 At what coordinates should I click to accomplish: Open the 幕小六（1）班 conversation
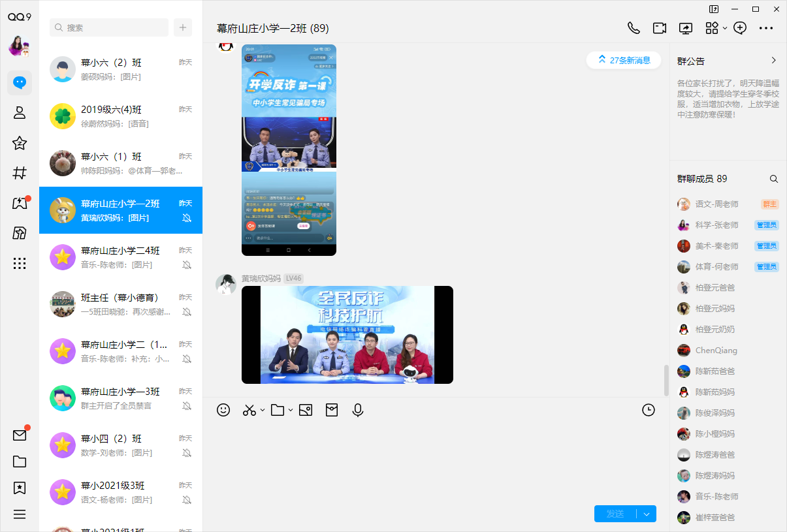click(x=121, y=163)
